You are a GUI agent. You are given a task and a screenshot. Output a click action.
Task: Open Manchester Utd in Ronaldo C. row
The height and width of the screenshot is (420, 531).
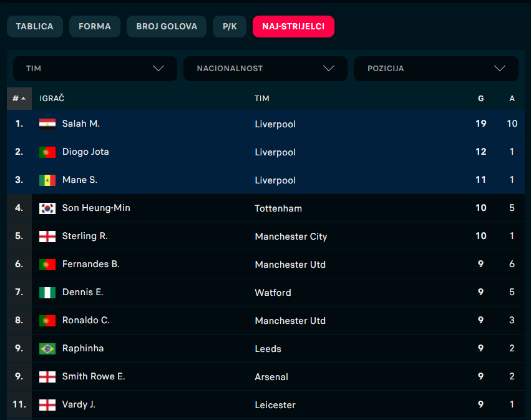click(290, 321)
